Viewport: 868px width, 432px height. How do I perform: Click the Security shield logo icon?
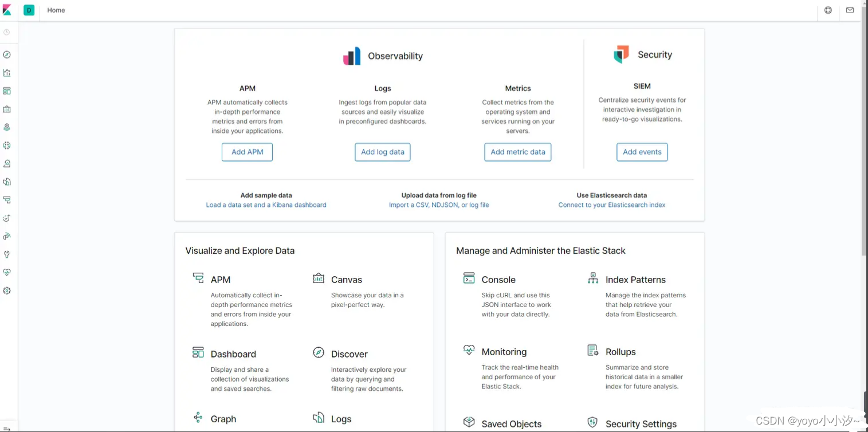[621, 54]
